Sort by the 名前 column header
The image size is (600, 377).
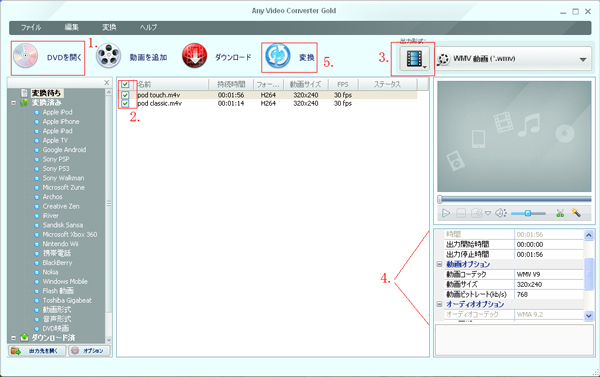click(172, 84)
